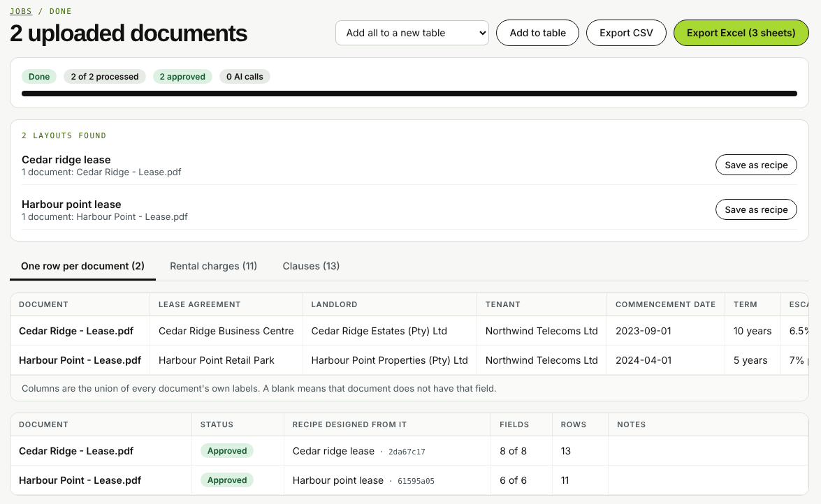Click the COMMENCEMENT DATE column header
The width and height of the screenshot is (821, 504).
click(665, 304)
